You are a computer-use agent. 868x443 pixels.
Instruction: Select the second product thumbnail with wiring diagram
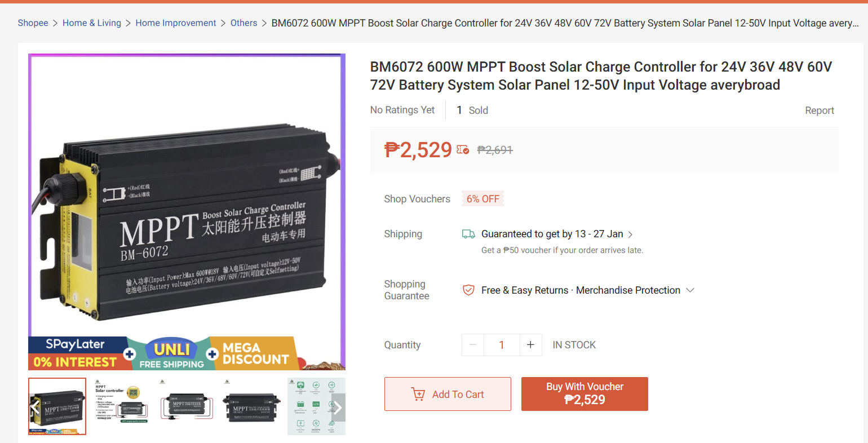click(x=122, y=406)
